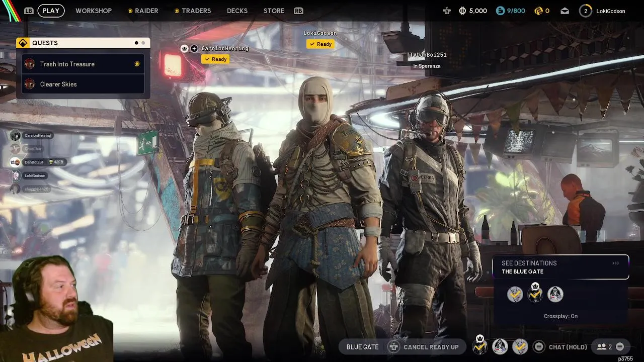The height and width of the screenshot is (362, 644).
Task: Open the RAIDER tab
Action: tap(146, 11)
